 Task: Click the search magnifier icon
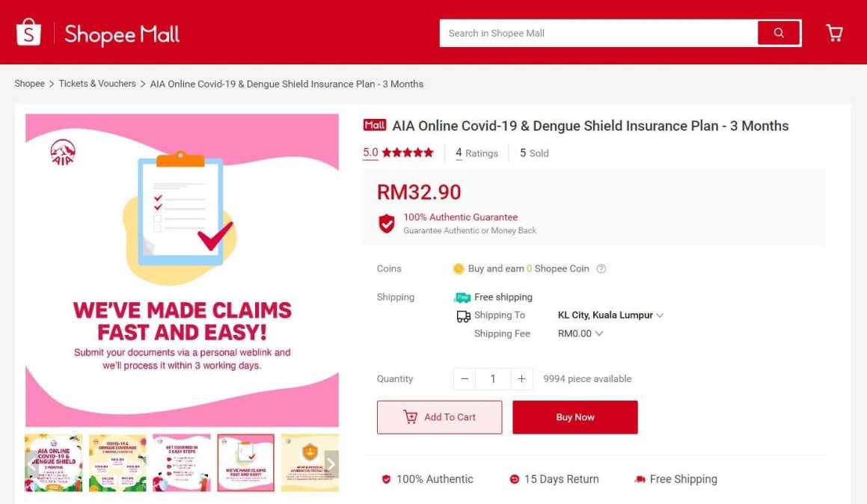point(778,33)
